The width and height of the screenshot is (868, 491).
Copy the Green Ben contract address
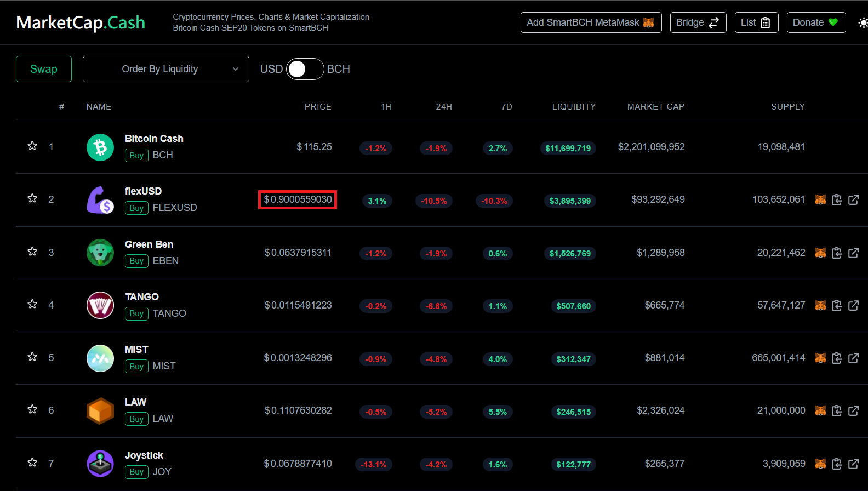[837, 253]
